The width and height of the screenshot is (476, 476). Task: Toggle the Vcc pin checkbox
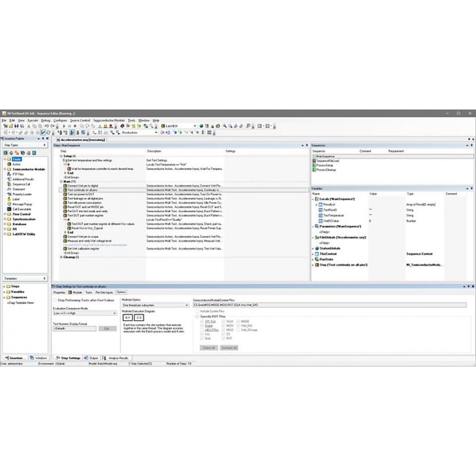pyautogui.click(x=202, y=334)
